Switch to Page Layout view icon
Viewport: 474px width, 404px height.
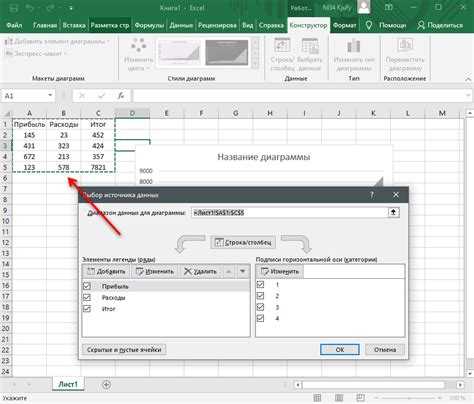(339, 398)
